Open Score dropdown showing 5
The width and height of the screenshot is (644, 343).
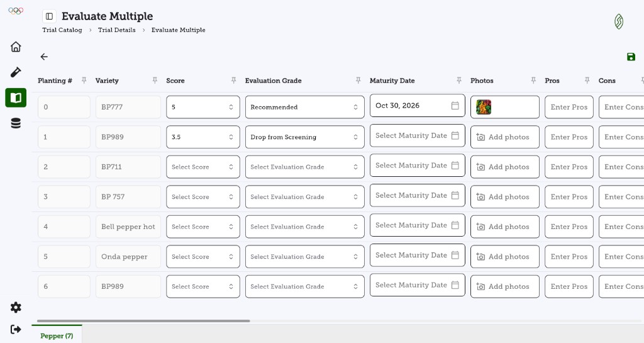[203, 107]
